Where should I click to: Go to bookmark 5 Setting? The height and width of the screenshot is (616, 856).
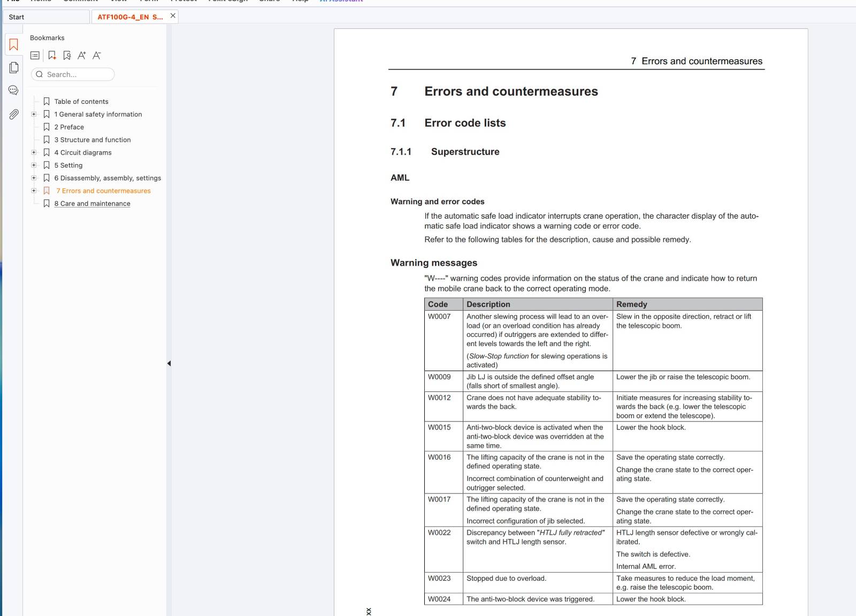point(68,166)
